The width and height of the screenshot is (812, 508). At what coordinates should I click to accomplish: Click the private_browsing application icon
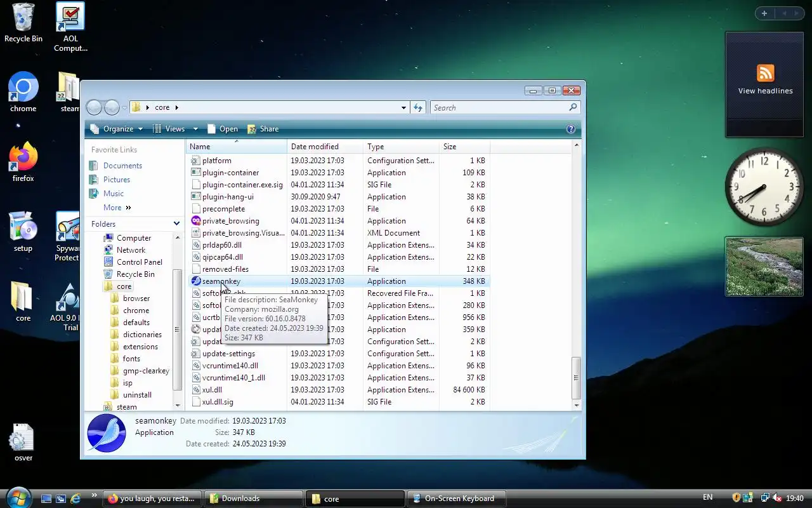click(196, 221)
